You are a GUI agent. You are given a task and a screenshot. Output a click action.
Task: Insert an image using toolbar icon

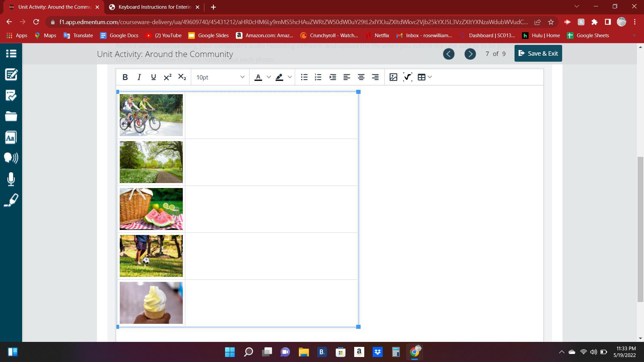click(393, 77)
